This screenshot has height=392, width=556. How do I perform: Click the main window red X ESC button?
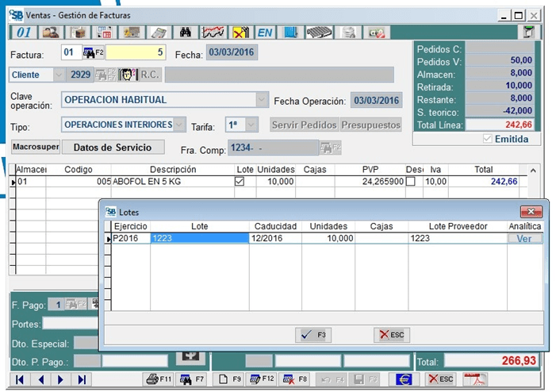click(x=441, y=379)
